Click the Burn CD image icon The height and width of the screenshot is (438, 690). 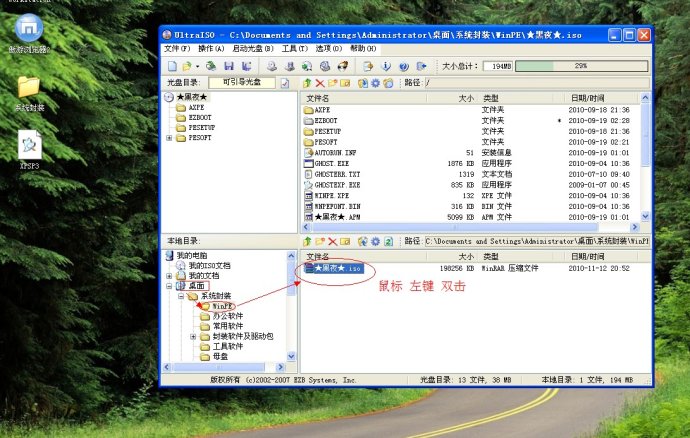(342, 66)
